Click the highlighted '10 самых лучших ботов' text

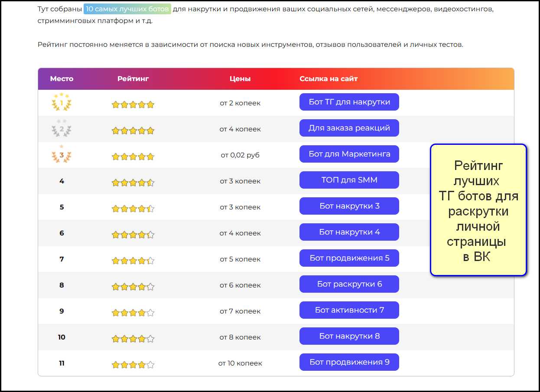(127, 9)
